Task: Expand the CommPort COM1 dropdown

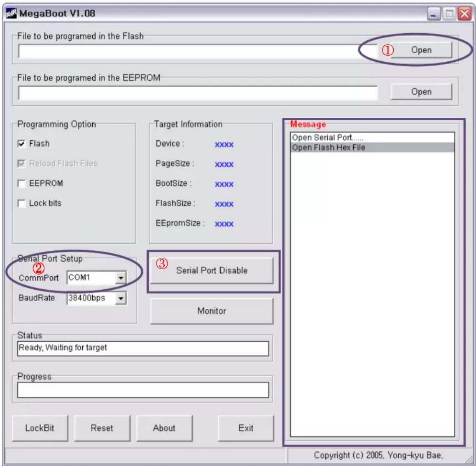Action: pyautogui.click(x=121, y=277)
